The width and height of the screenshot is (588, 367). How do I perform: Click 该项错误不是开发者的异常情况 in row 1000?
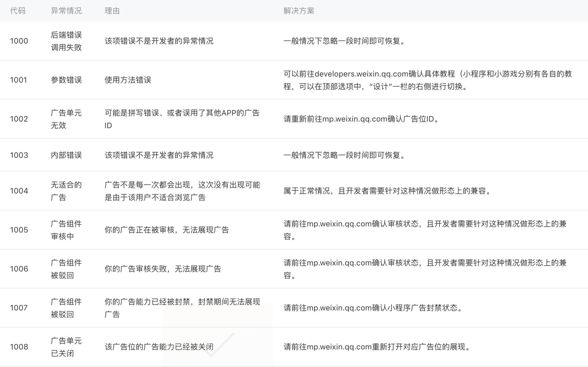pyautogui.click(x=159, y=41)
